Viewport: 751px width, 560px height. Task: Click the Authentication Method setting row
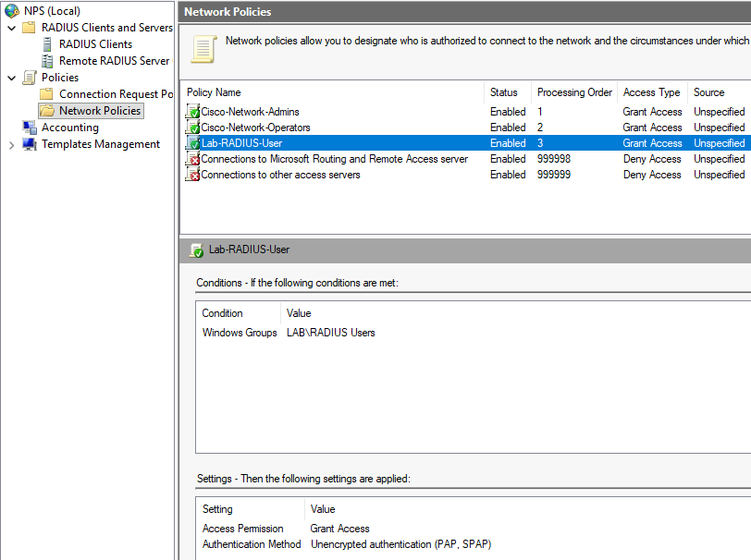474,544
